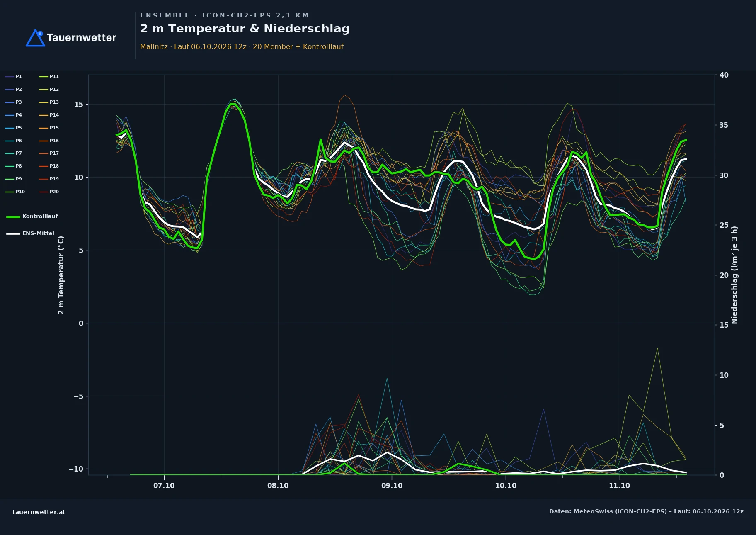Click the 10.10 date axis label
The image size is (756, 535).
tap(506, 486)
